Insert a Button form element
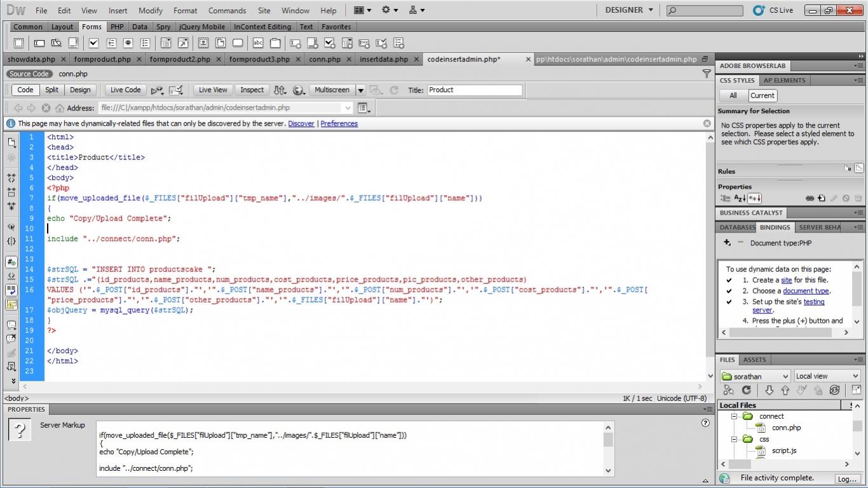Viewport: 868px width, 488px height. (x=238, y=43)
